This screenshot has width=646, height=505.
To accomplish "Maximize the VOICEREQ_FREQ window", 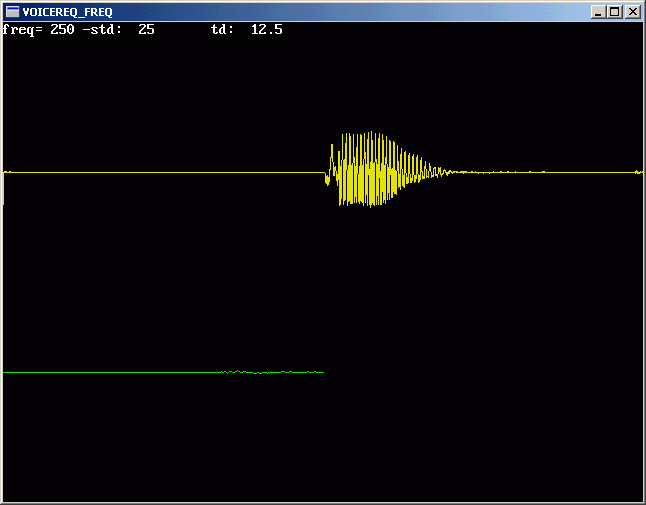I will [614, 12].
